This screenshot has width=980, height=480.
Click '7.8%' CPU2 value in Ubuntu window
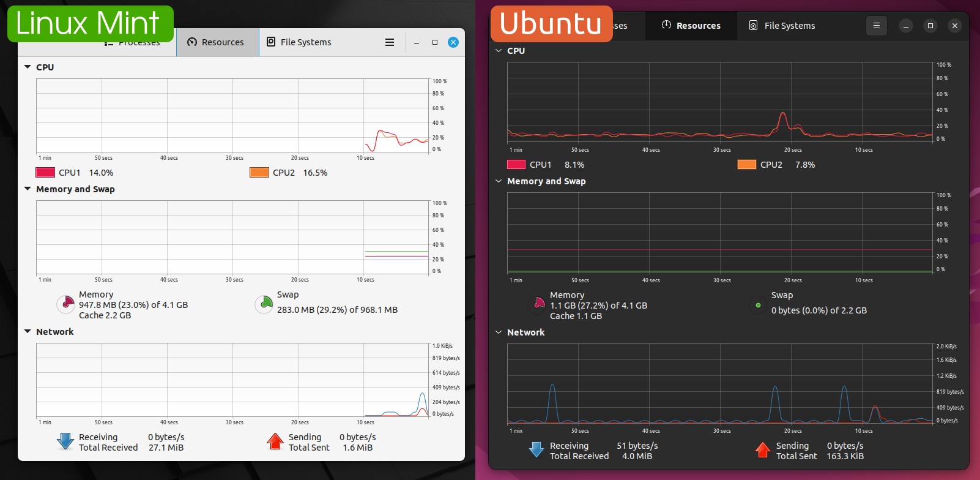pos(805,165)
